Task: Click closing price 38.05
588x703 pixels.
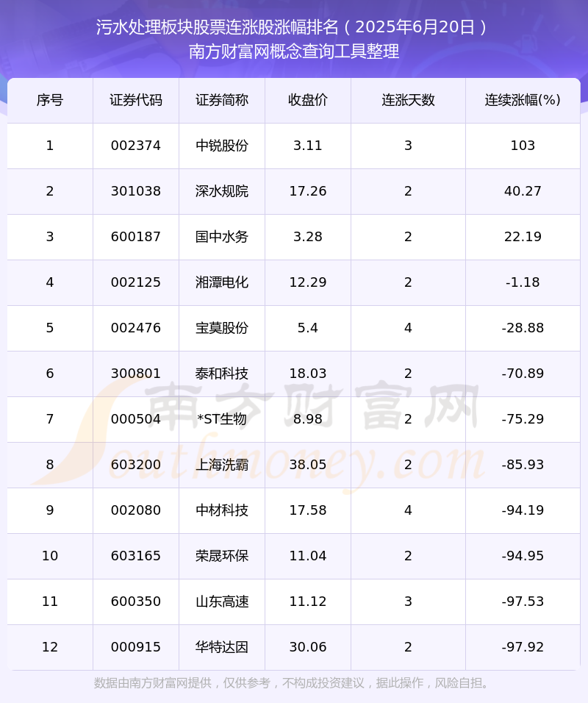Action: click(308, 465)
